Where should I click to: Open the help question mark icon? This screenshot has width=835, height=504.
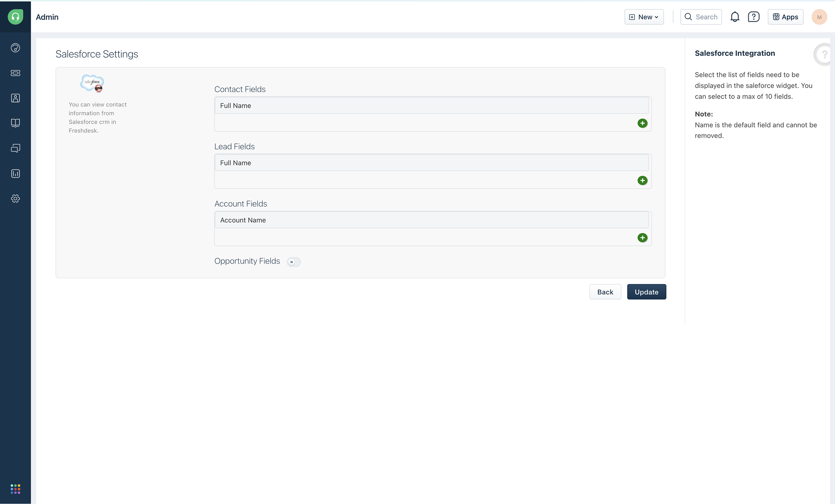(x=753, y=17)
